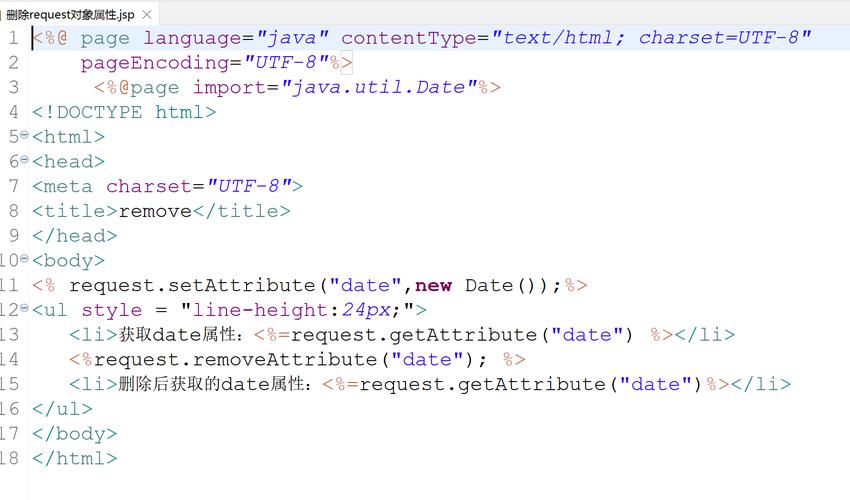Click line number 8 in the gutter
The width and height of the screenshot is (850, 500).
(14, 211)
